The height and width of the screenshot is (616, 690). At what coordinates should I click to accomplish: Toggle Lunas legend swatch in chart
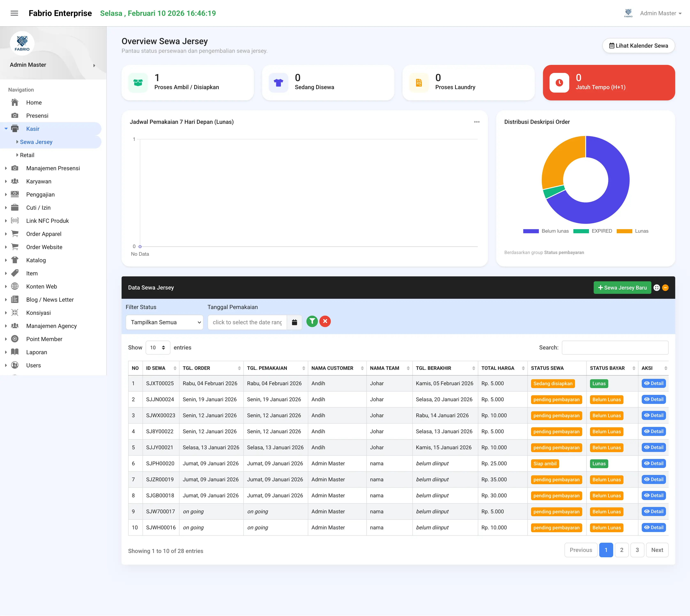(x=624, y=231)
